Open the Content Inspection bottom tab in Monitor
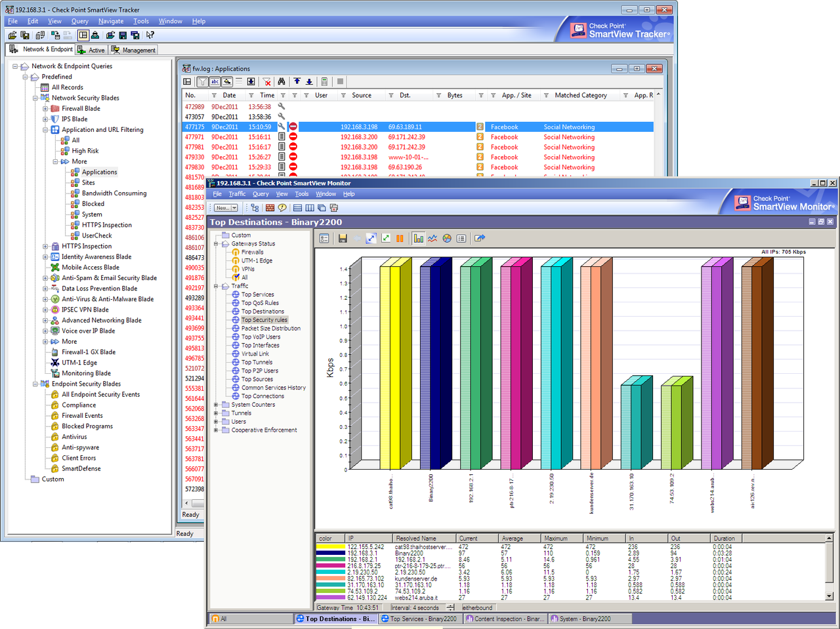The width and height of the screenshot is (840, 629). click(x=505, y=619)
